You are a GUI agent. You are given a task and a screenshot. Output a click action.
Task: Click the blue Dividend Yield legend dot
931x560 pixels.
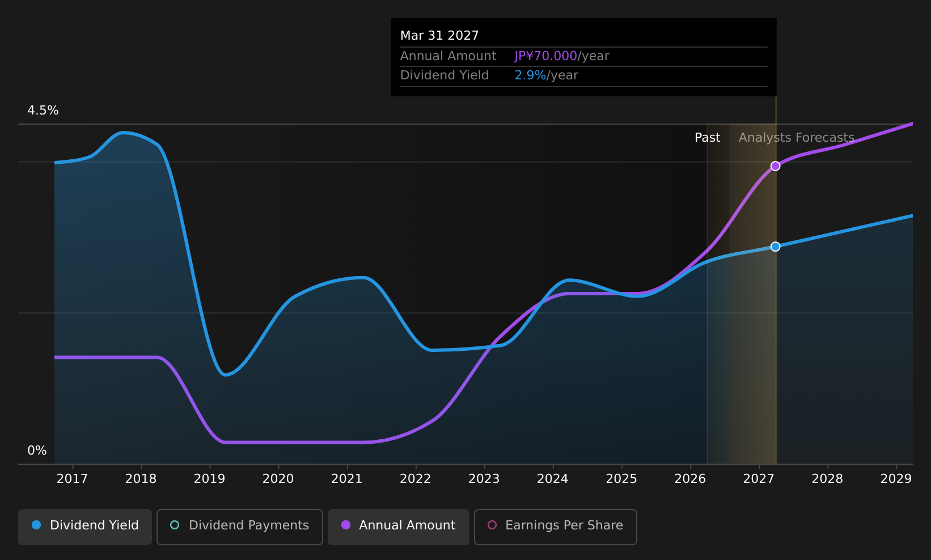pos(36,525)
